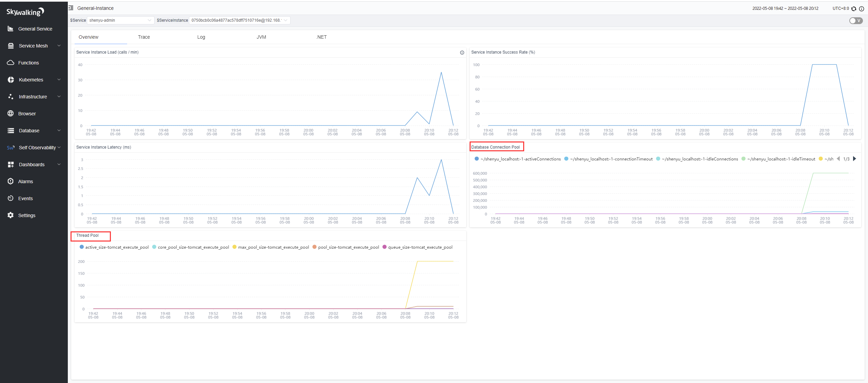868x383 pixels.
Task: Open Settings from the sidebar
Action: tap(26, 215)
